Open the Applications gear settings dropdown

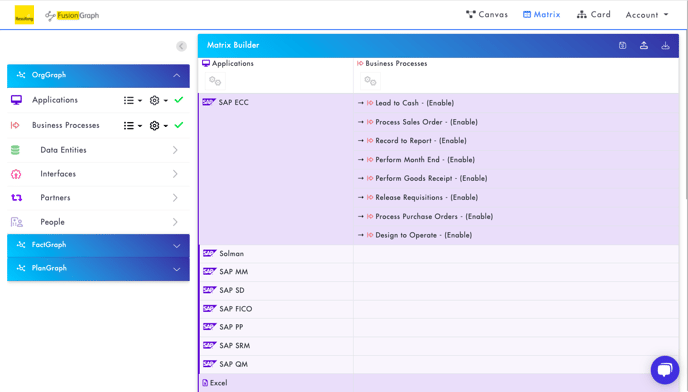point(158,101)
